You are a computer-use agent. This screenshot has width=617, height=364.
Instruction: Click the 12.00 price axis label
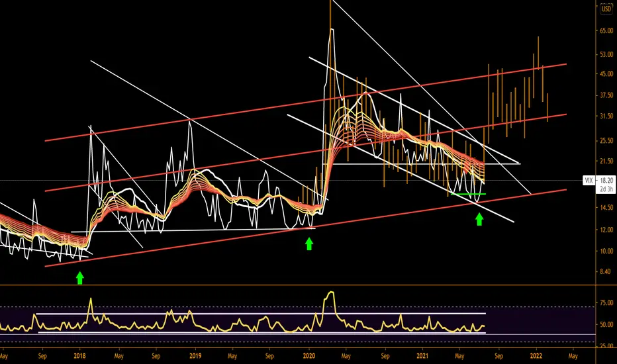tap(606, 230)
